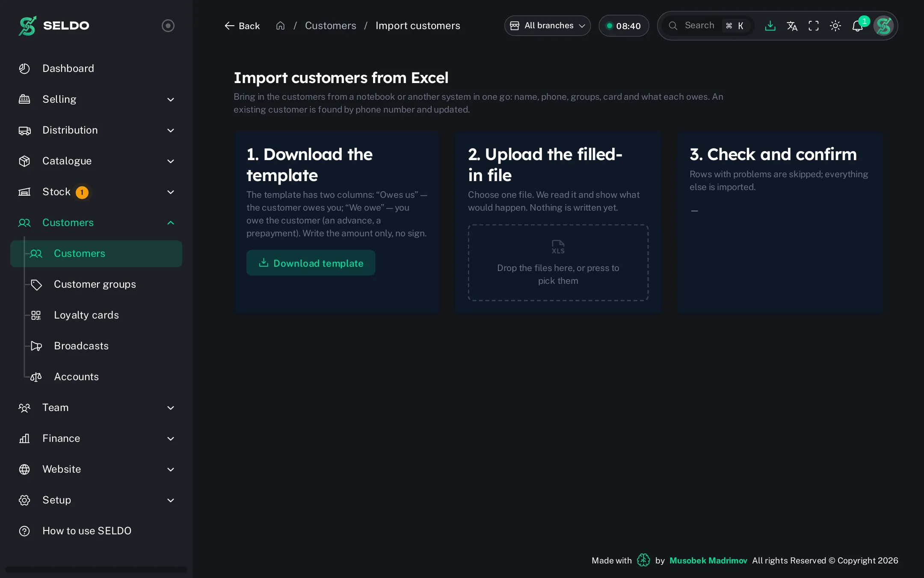Image resolution: width=924 pixels, height=578 pixels.
Task: Click the Setup gear icon
Action: [24, 500]
